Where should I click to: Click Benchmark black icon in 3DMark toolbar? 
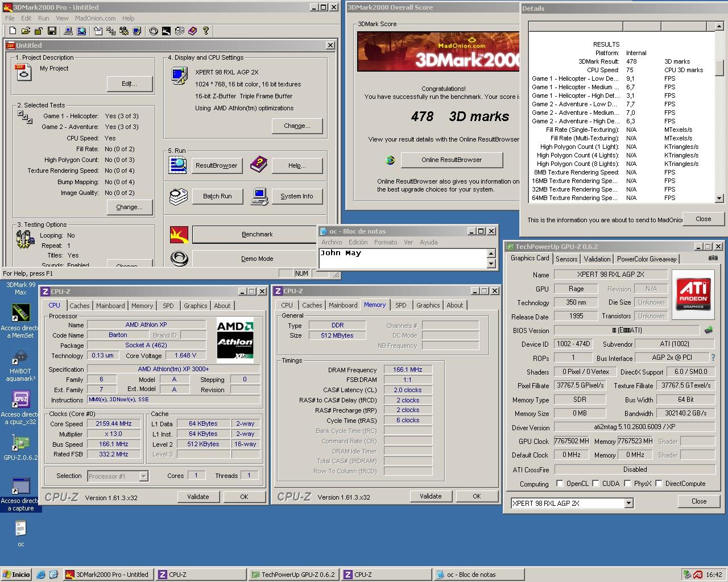(166, 31)
